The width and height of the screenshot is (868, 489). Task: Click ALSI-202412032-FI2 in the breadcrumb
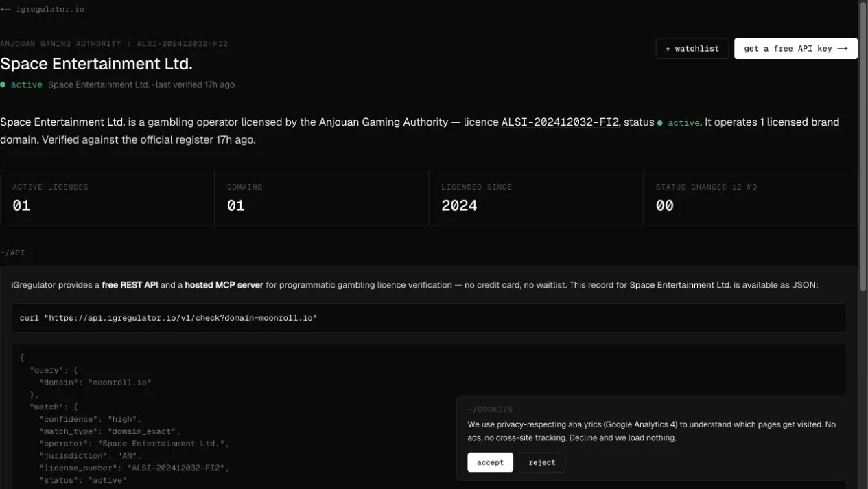[x=183, y=44]
